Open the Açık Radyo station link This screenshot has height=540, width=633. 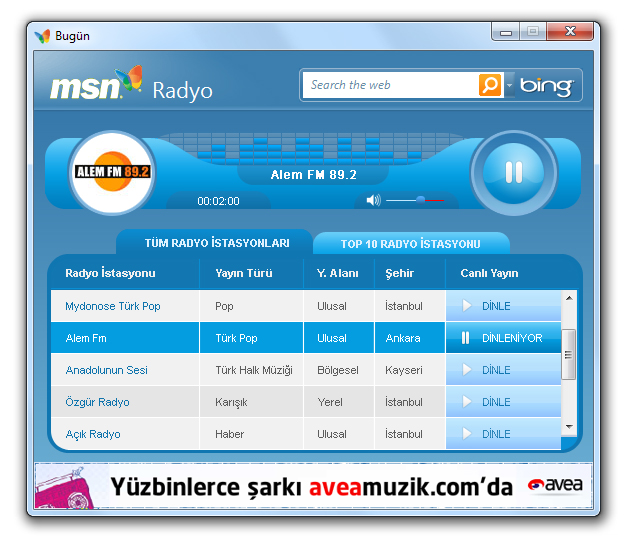pos(93,434)
